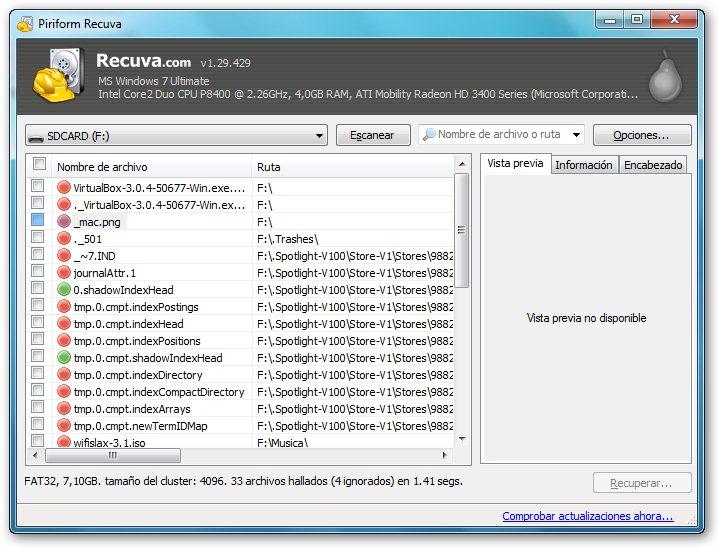719x548 pixels.
Task: Switch to the Información tab
Action: pyautogui.click(x=584, y=165)
